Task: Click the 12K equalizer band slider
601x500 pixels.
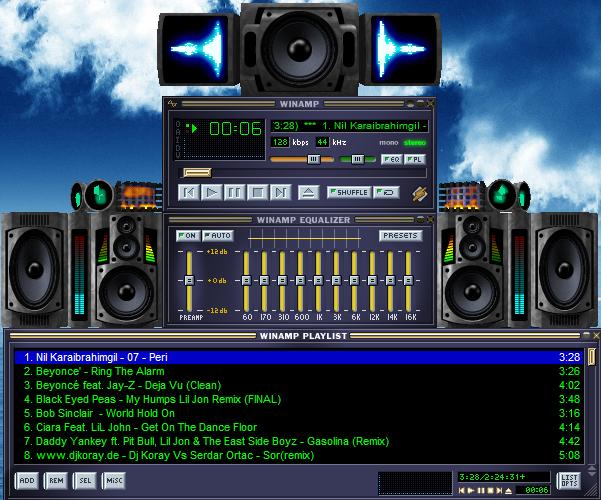Action: pos(372,281)
